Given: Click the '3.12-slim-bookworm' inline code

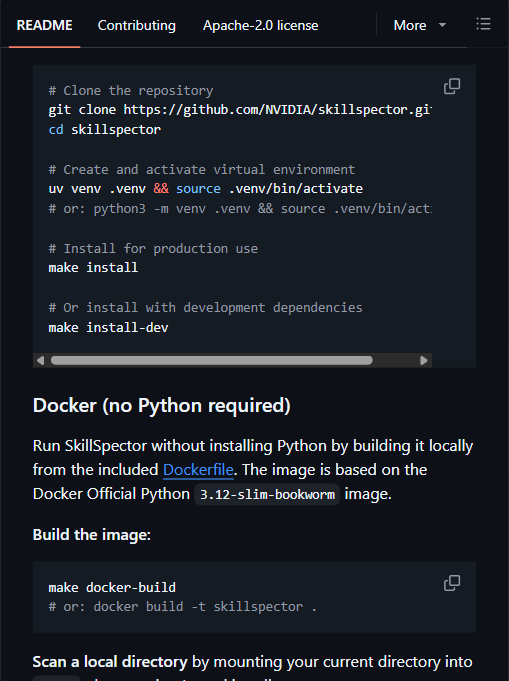Looking at the screenshot, I should pos(267,494).
